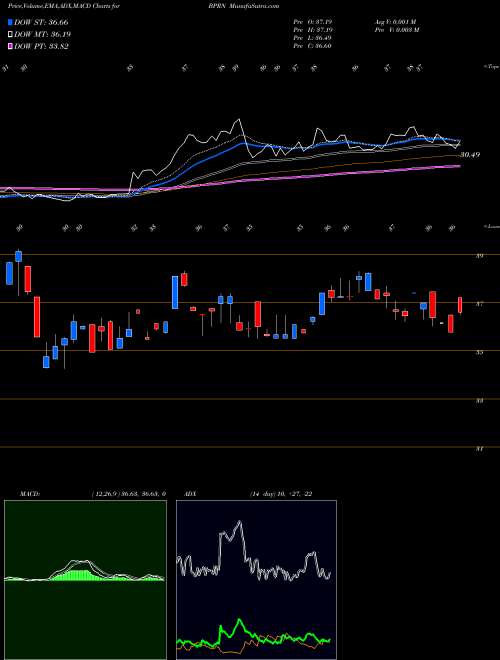Click the 'Avg V: 0.001 M' volume text

(x=396, y=21)
